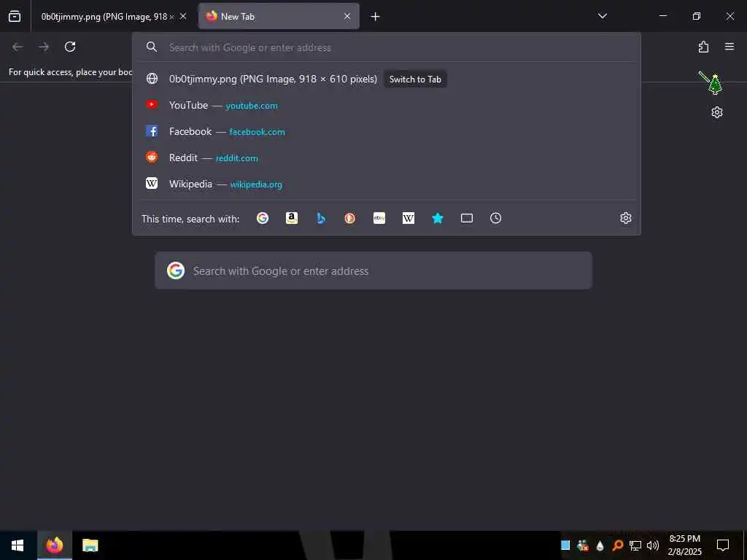Open a new tab with plus button
This screenshot has height=560, width=747.
pos(376,17)
